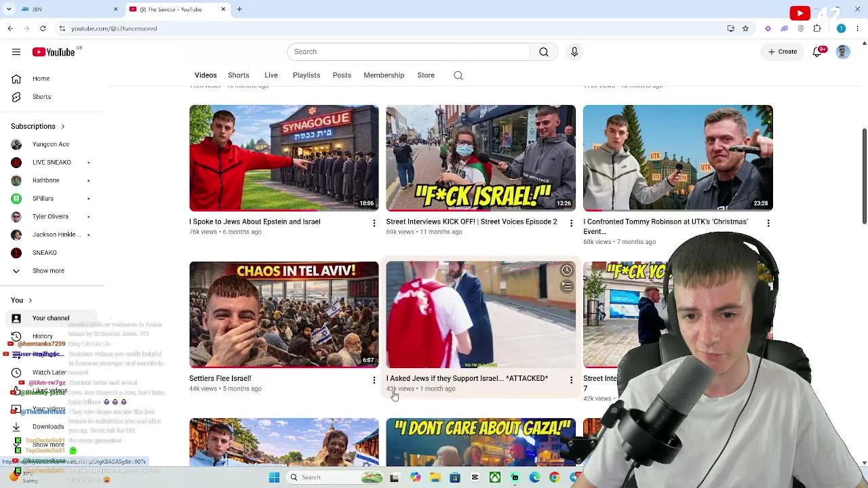Open the Chrome profile avatar
Viewport: 868px width, 488px height.
point(841,28)
